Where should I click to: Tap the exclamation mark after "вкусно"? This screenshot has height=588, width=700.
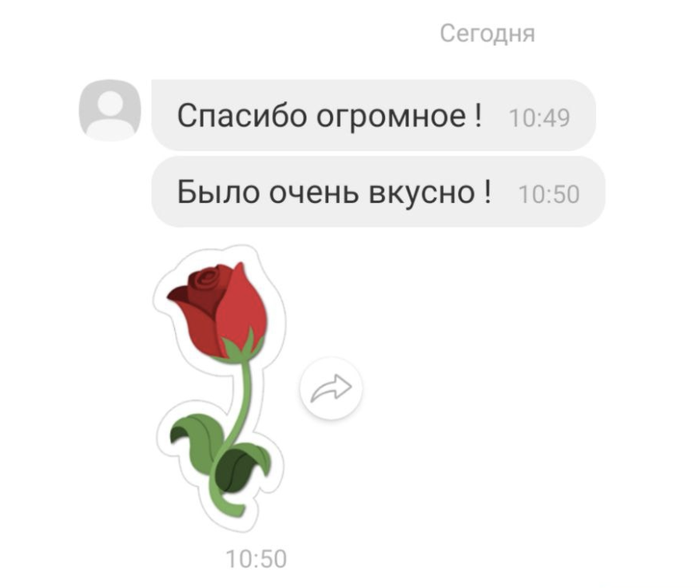487,192
